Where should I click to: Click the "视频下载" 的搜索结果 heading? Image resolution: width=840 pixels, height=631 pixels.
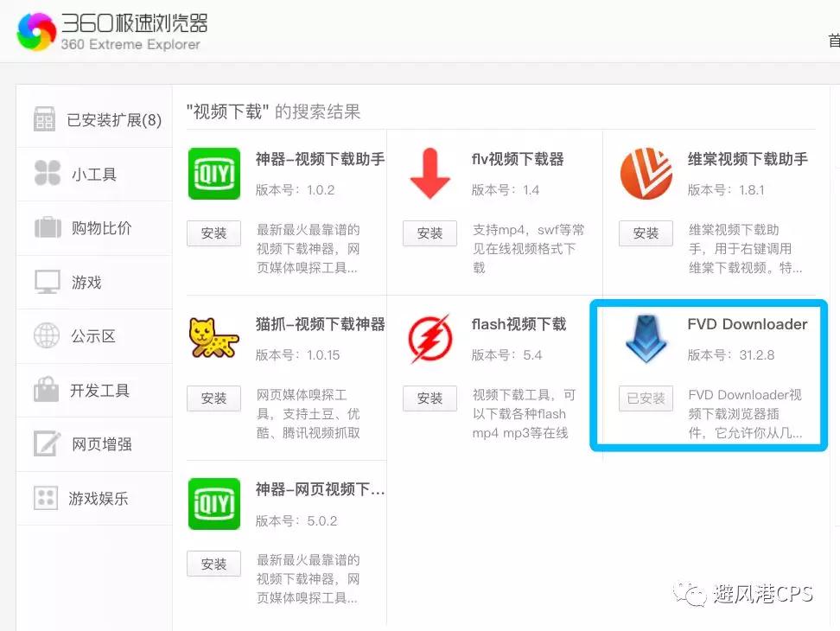(x=273, y=112)
